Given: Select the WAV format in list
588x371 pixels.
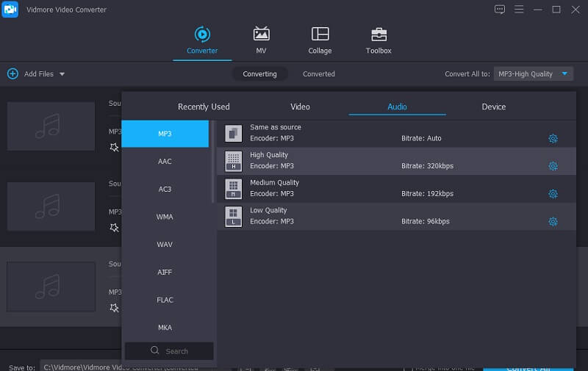Looking at the screenshot, I should (x=165, y=245).
